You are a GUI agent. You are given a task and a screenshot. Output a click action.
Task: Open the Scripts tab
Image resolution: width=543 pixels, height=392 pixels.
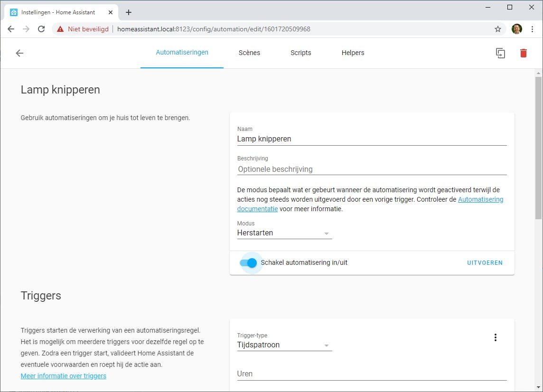pos(301,53)
